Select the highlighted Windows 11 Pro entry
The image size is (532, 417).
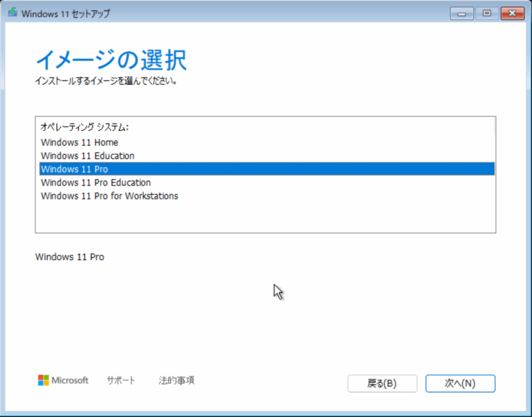(x=74, y=169)
